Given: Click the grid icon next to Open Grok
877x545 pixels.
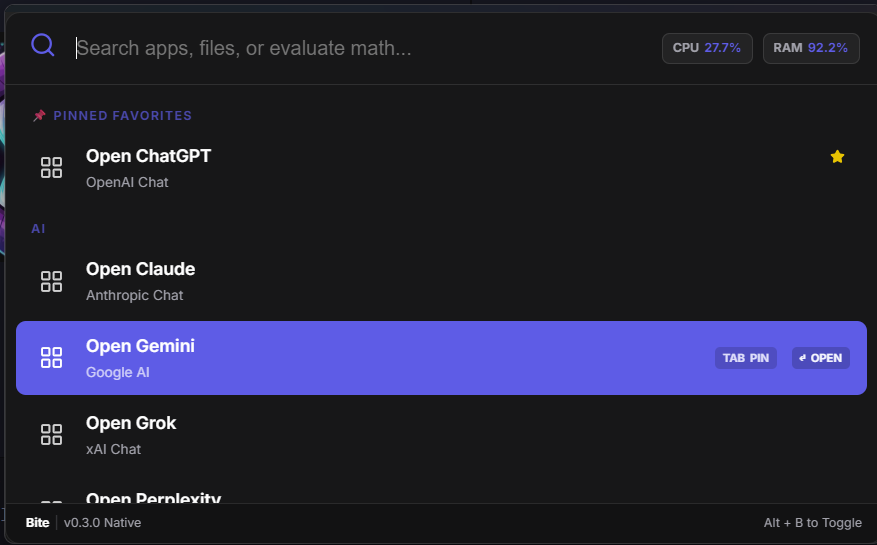Looking at the screenshot, I should (x=51, y=434).
